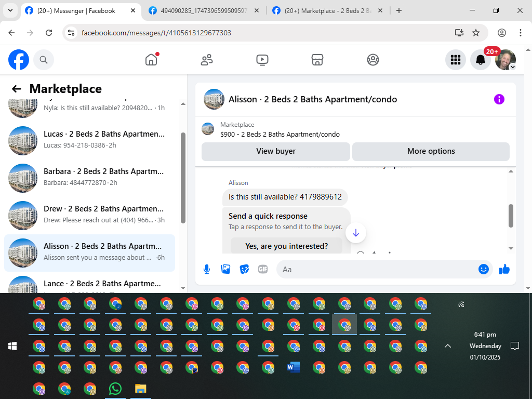
Task: Open Chrome three-dot menu
Action: point(521,33)
